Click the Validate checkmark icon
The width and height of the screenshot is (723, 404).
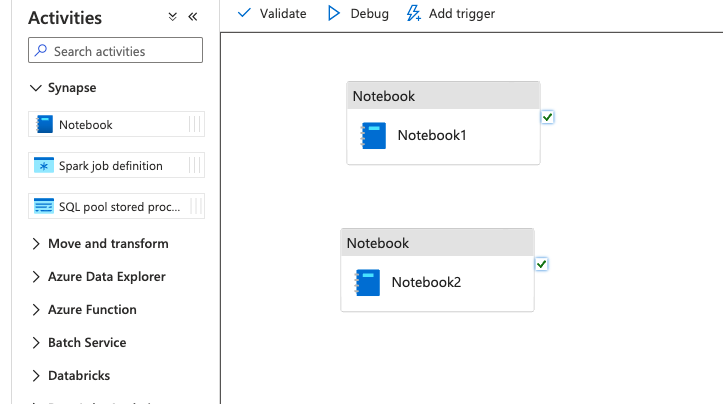click(x=244, y=13)
